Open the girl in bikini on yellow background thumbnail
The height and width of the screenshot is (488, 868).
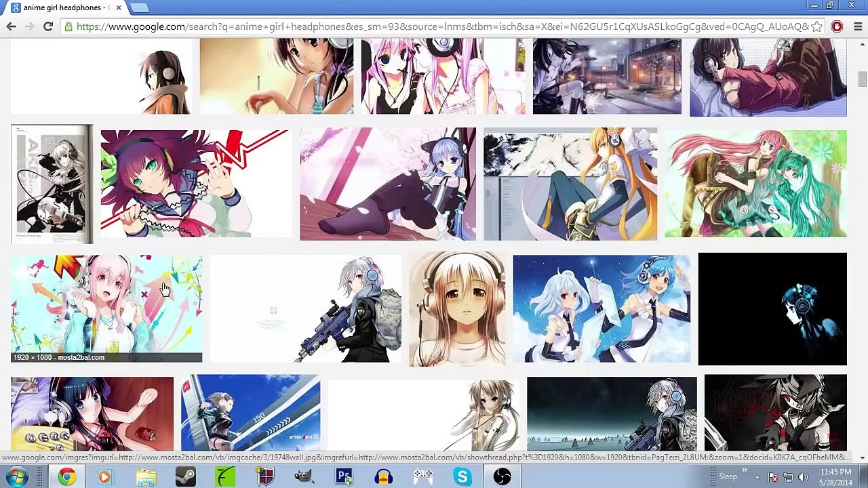[x=277, y=76]
